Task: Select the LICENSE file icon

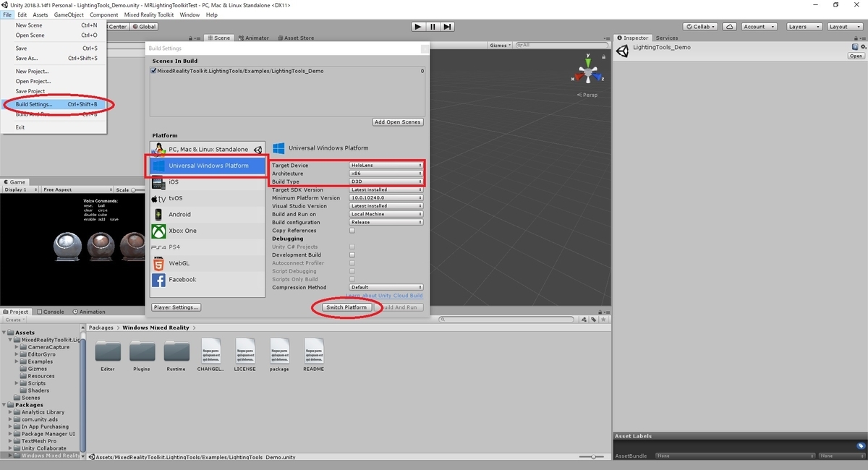Action: pyautogui.click(x=245, y=351)
